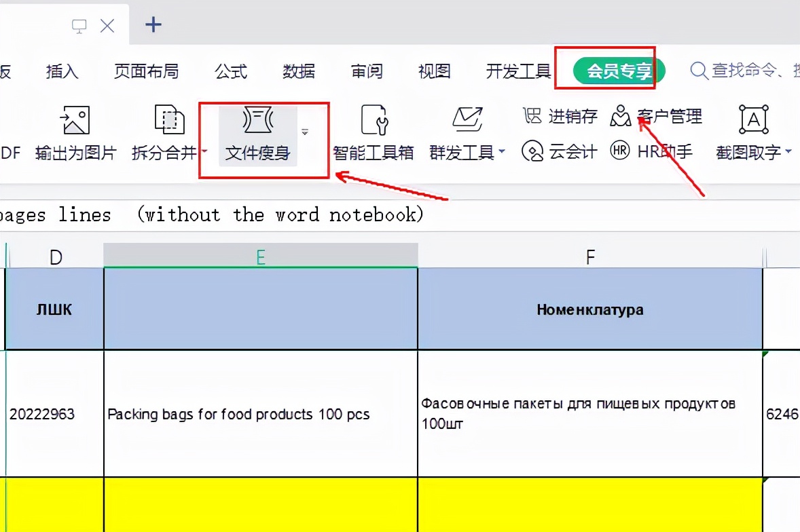Open the 开发工具 developer tools tab
This screenshot has height=532, width=800.
tap(518, 71)
